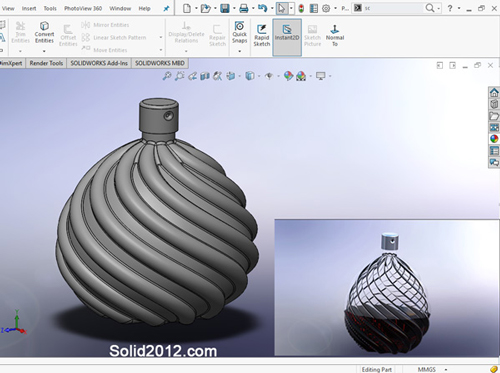Open View Palette in task pane
Image resolution: width=500 pixels, height=373 pixels.
(x=494, y=127)
